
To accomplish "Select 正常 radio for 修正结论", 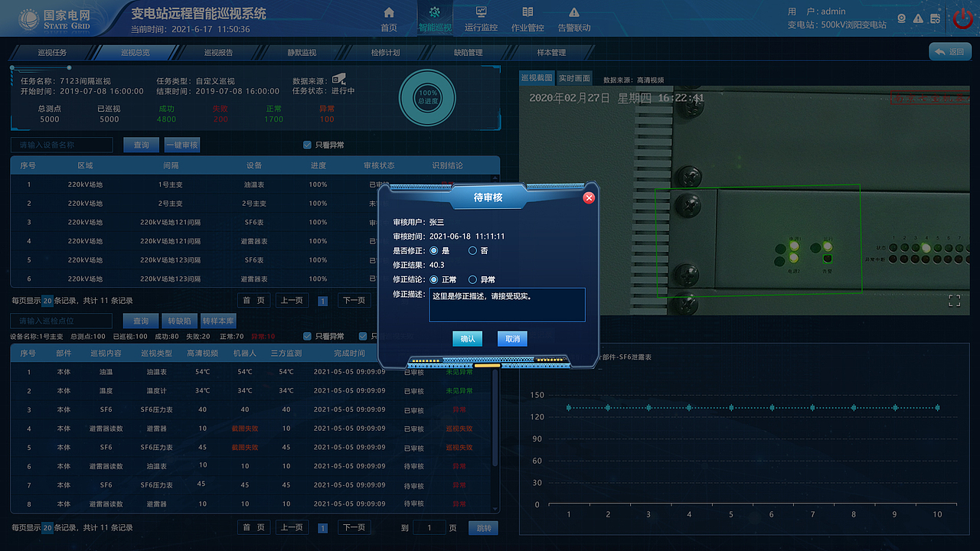I will tap(434, 279).
